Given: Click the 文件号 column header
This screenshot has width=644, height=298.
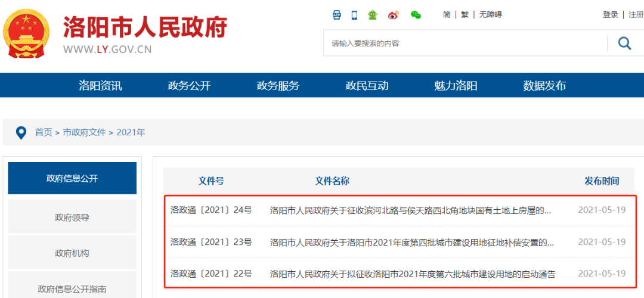Looking at the screenshot, I should coord(211,181).
